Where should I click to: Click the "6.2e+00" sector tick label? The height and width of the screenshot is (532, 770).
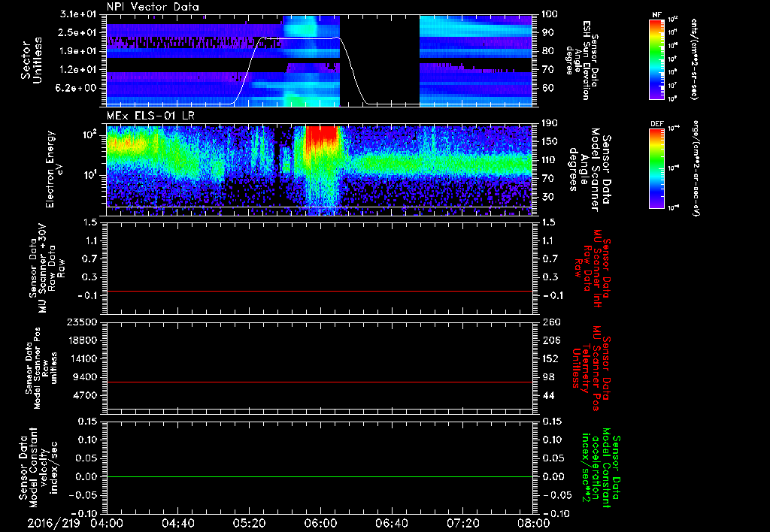(77, 88)
